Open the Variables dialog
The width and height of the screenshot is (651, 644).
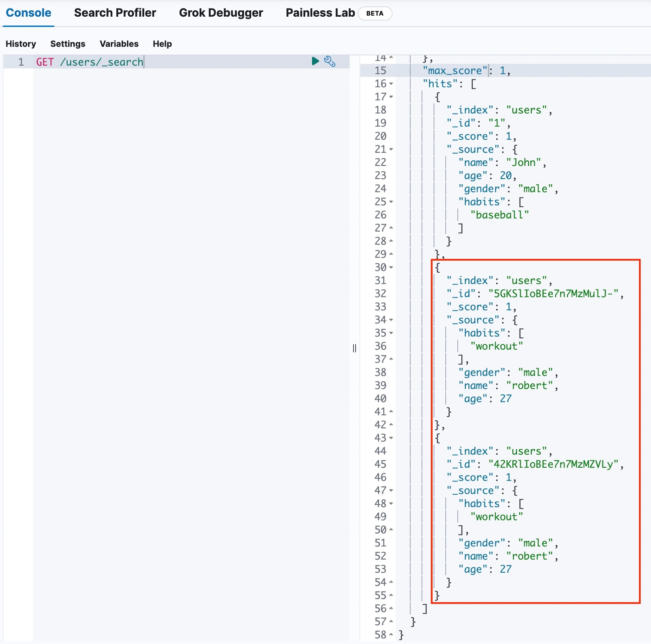point(119,44)
